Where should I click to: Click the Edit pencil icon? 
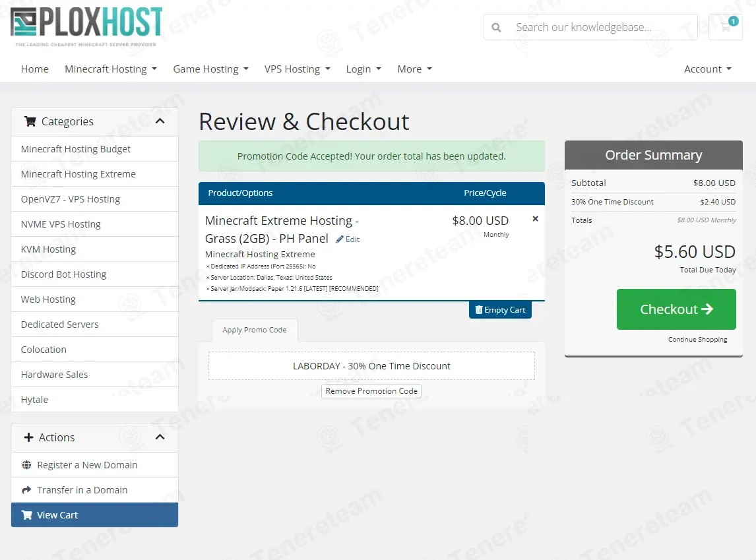click(340, 239)
